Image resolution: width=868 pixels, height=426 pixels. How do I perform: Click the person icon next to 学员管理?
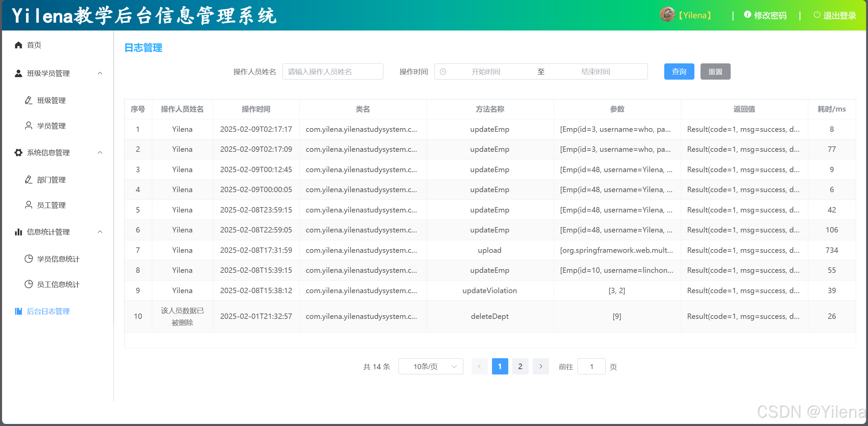28,126
